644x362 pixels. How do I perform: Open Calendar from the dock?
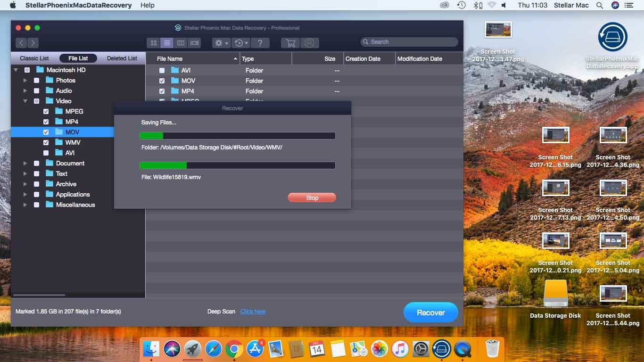coord(317,349)
